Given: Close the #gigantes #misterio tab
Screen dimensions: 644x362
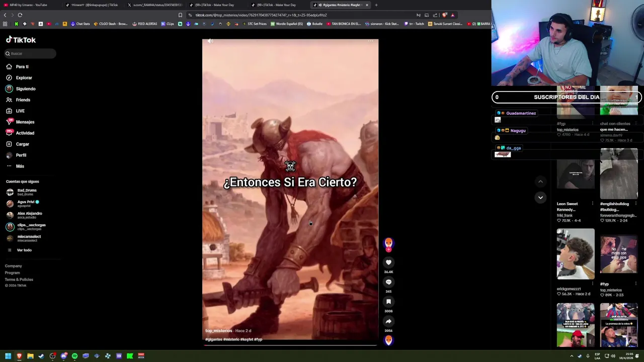Looking at the screenshot, I should 367,5.
